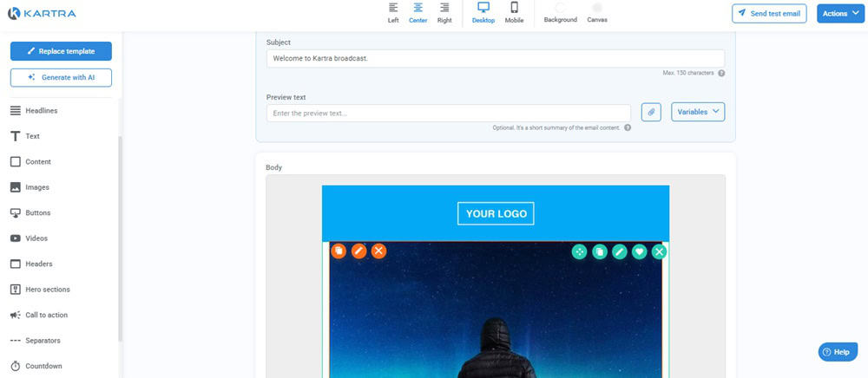
Task: Click the orange delete X icon
Action: tap(378, 251)
